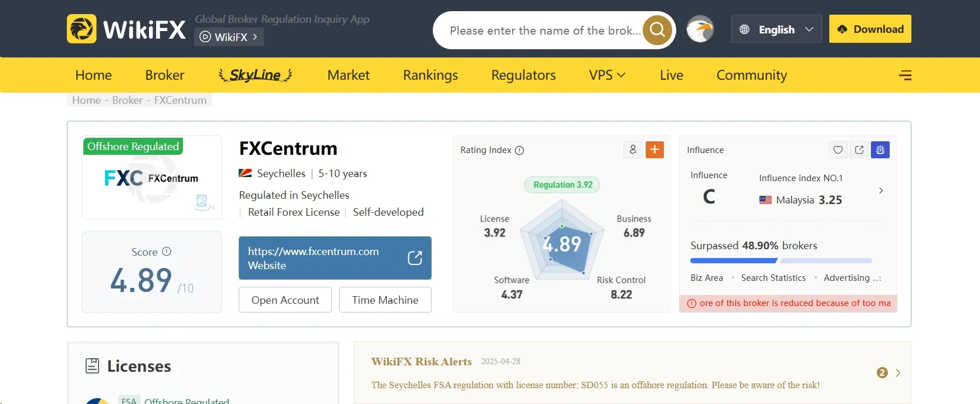Click the License 3.92 value
Image resolution: width=980 pixels, height=404 pixels.
[x=494, y=233]
